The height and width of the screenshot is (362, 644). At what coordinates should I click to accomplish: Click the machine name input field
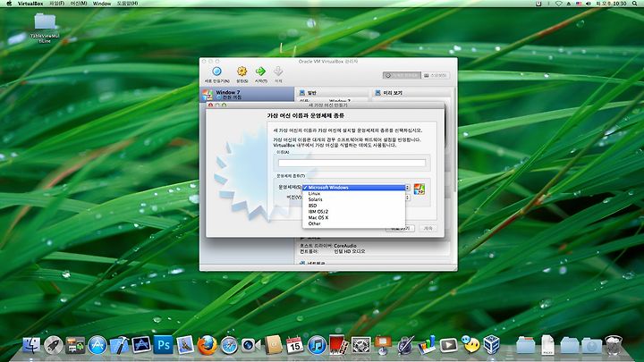[352, 163]
